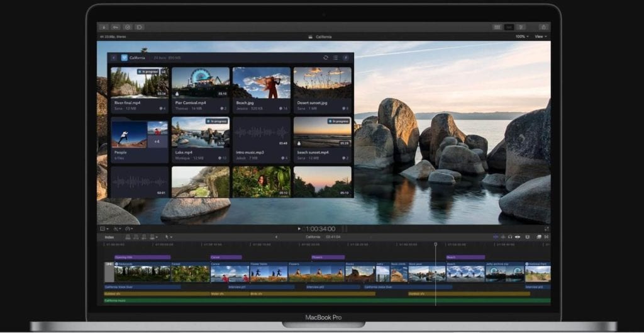644x333 pixels.
Task: Open the timeline Index button
Action: pos(109,237)
